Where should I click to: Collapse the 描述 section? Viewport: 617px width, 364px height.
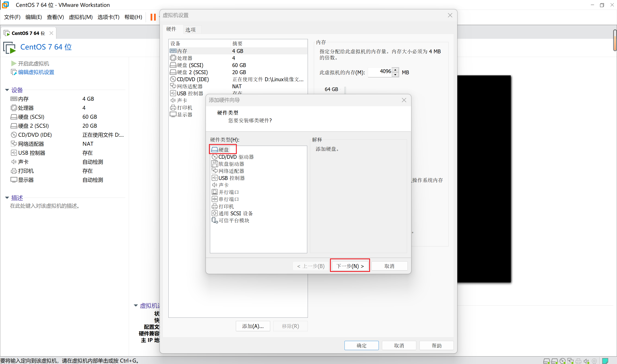[7, 198]
